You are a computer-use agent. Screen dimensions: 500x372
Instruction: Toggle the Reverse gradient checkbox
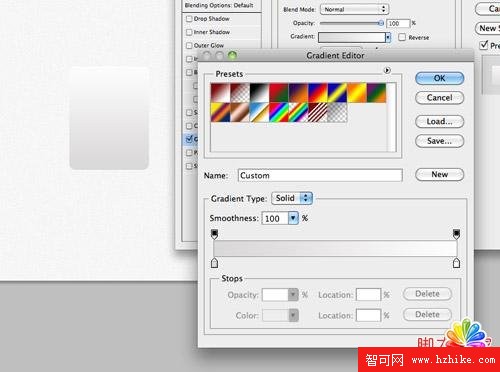coord(402,37)
